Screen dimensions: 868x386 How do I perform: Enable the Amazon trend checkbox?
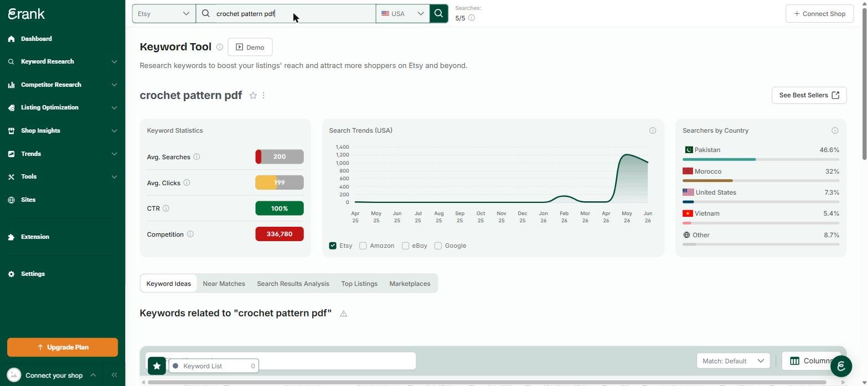[363, 246]
